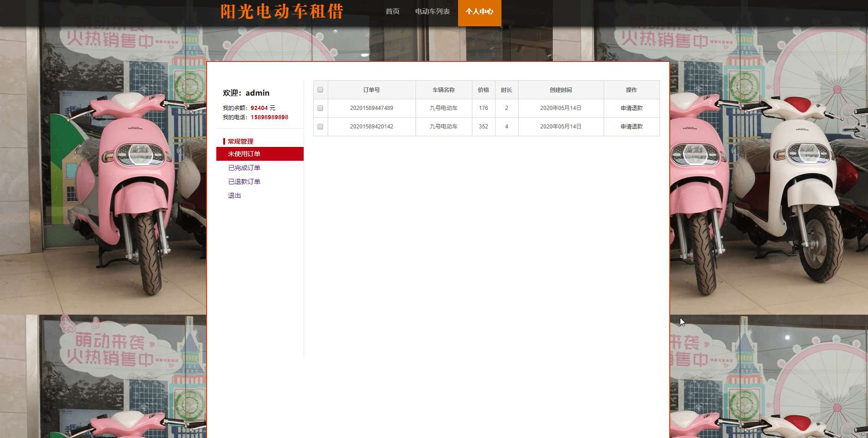868x438 pixels.
Task: Toggle the select-all checkbox in table header
Action: click(320, 90)
